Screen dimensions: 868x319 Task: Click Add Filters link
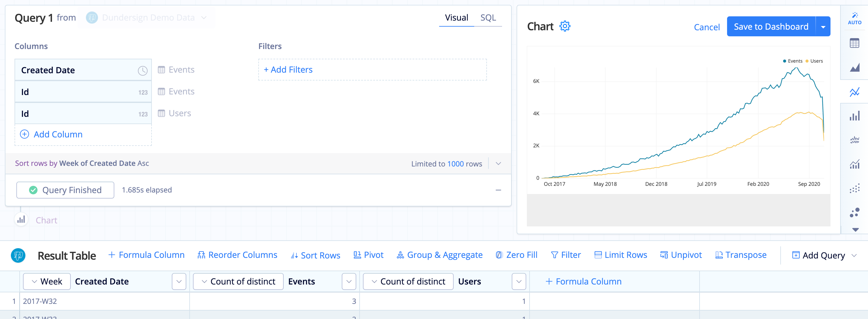[288, 70]
